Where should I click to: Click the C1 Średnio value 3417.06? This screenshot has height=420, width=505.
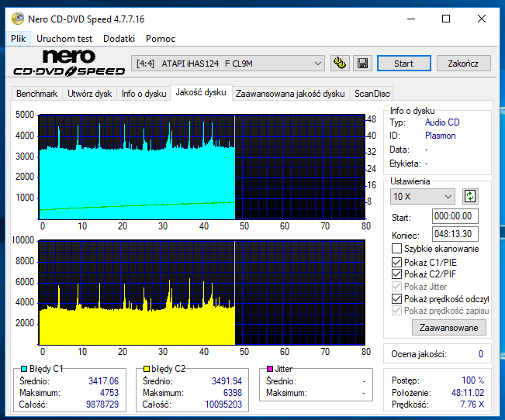pos(103,381)
